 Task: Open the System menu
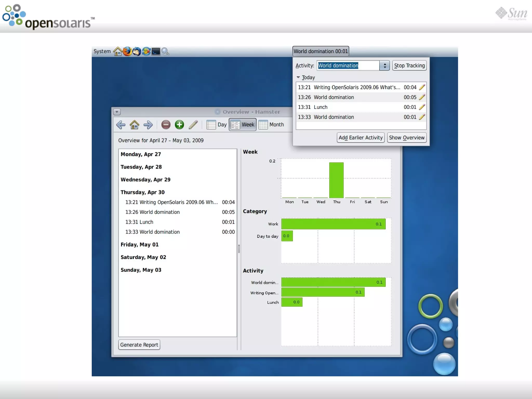click(102, 51)
